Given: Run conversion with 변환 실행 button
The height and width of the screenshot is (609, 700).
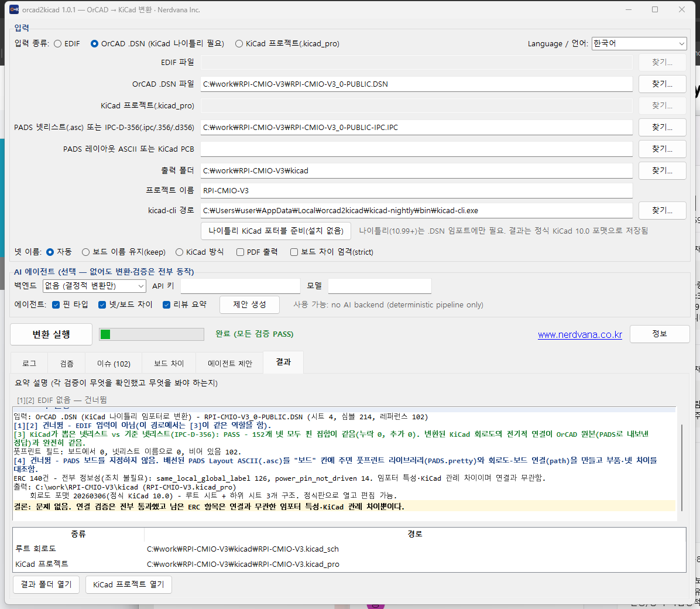Looking at the screenshot, I should click(x=51, y=334).
